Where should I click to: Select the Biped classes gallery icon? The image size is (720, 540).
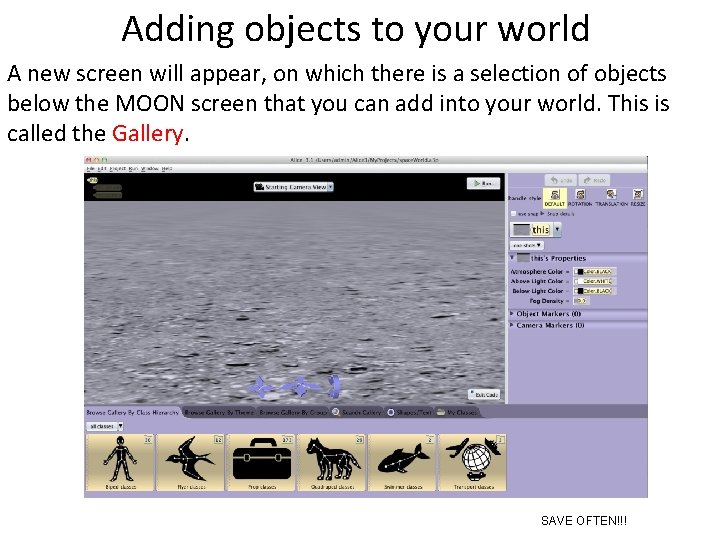point(120,462)
